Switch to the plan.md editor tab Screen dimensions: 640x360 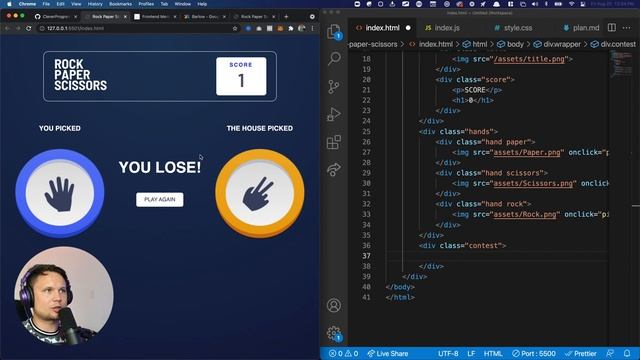(581, 28)
